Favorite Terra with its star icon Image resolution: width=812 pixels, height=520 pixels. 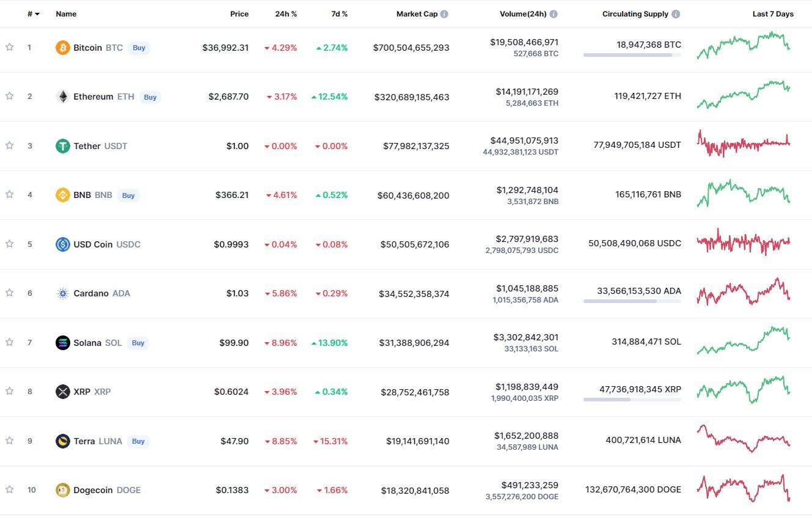10,441
